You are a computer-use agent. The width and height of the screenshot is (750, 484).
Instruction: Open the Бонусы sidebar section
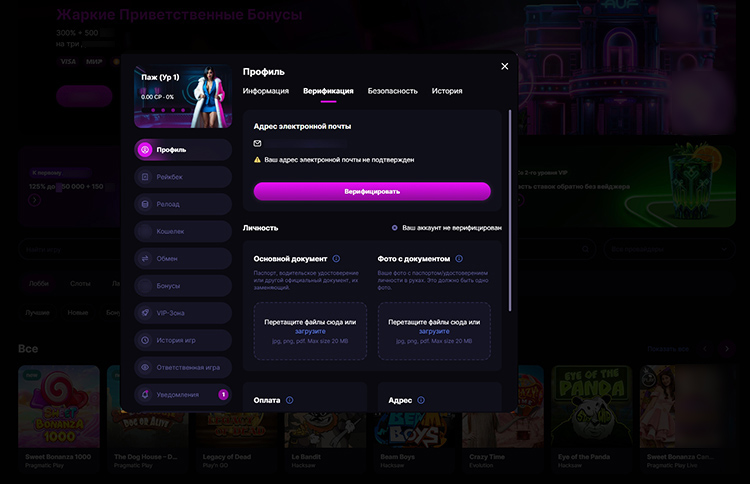(x=182, y=286)
